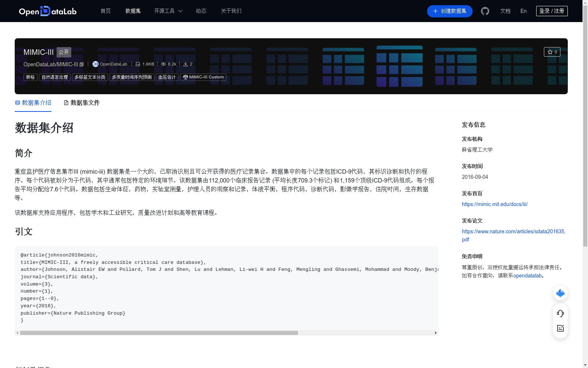Open the feedback edit icon
The image size is (588, 368).
pyautogui.click(x=560, y=328)
